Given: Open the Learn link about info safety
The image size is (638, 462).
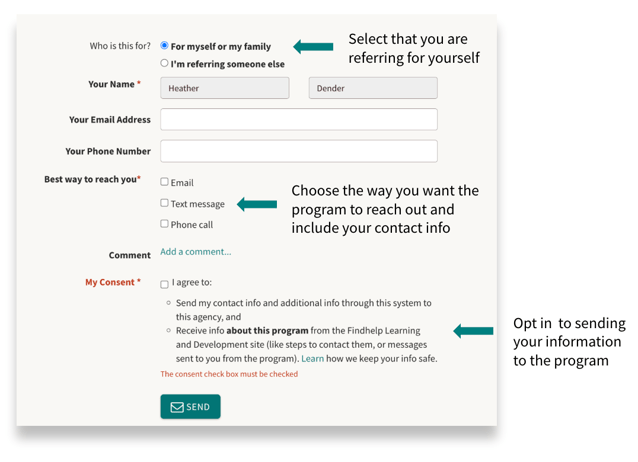Looking at the screenshot, I should click(312, 358).
